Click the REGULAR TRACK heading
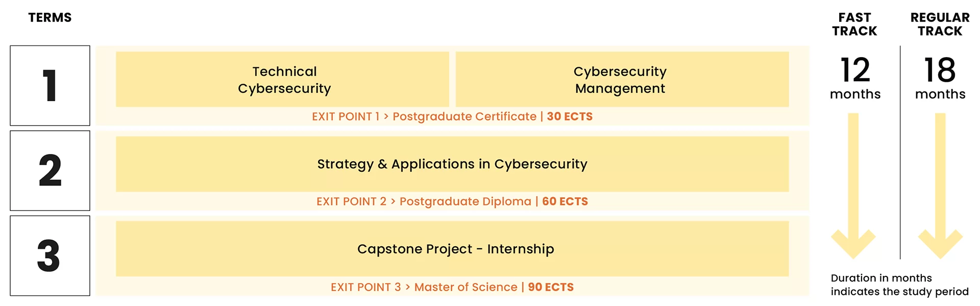 pos(940,25)
